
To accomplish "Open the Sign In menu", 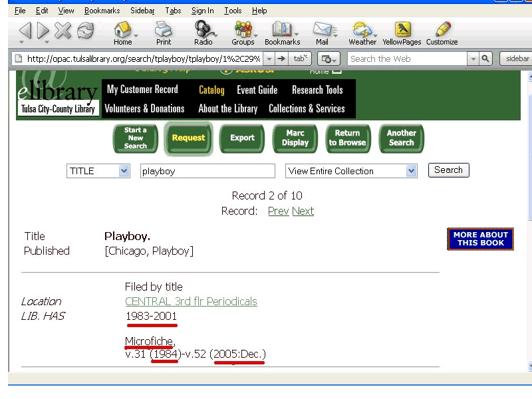I will 203,11.
